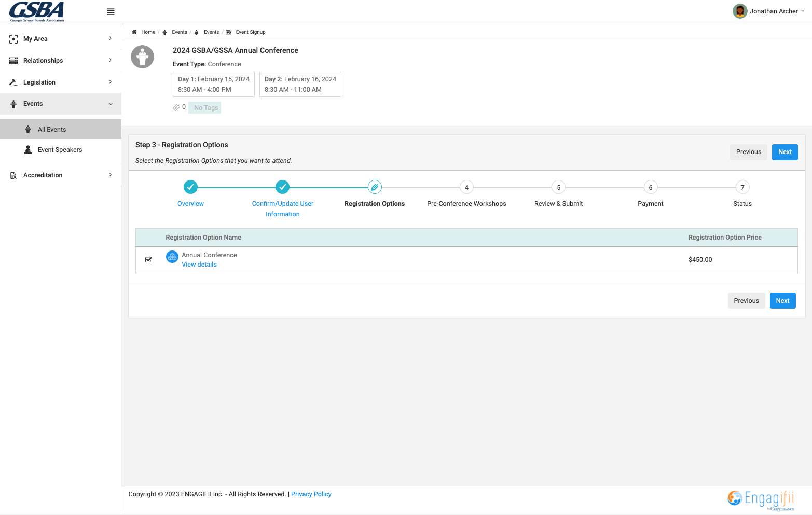Click the No Tags label
Image resolution: width=812 pixels, height=515 pixels.
205,107
